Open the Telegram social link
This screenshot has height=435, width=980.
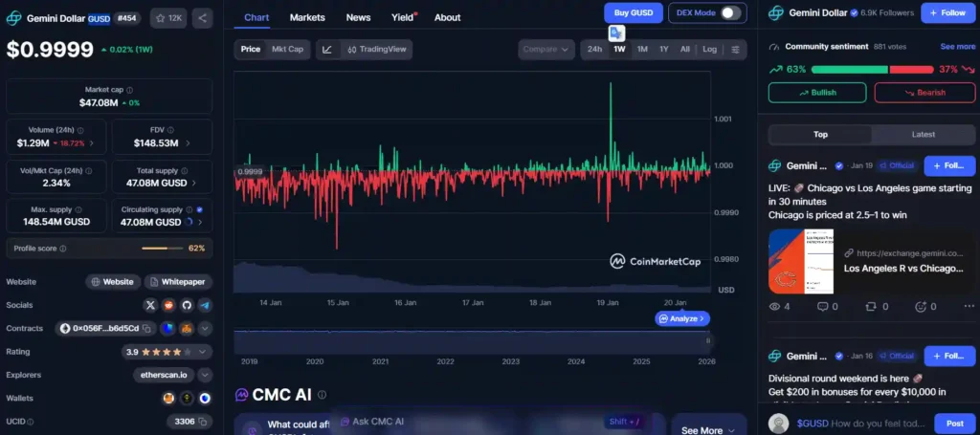pyautogui.click(x=205, y=305)
